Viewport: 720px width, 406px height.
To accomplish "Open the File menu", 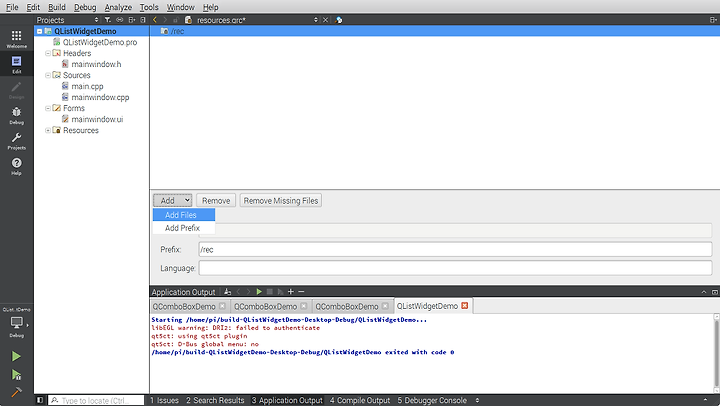I will [12, 7].
